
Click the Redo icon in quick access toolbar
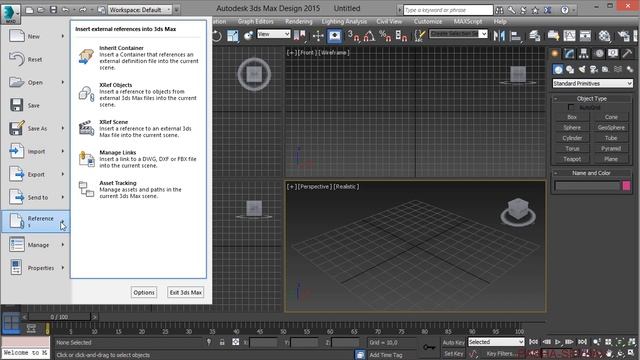tap(83, 9)
